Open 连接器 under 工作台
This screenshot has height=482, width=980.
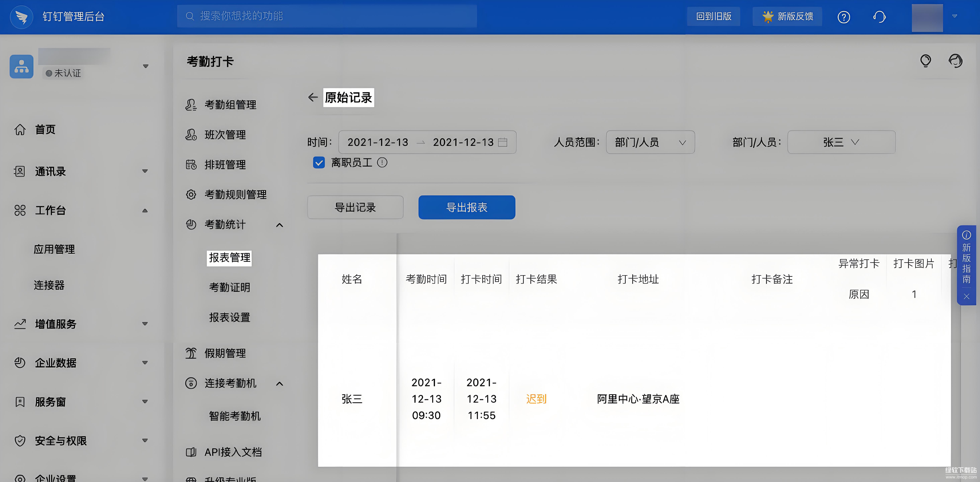(x=49, y=285)
